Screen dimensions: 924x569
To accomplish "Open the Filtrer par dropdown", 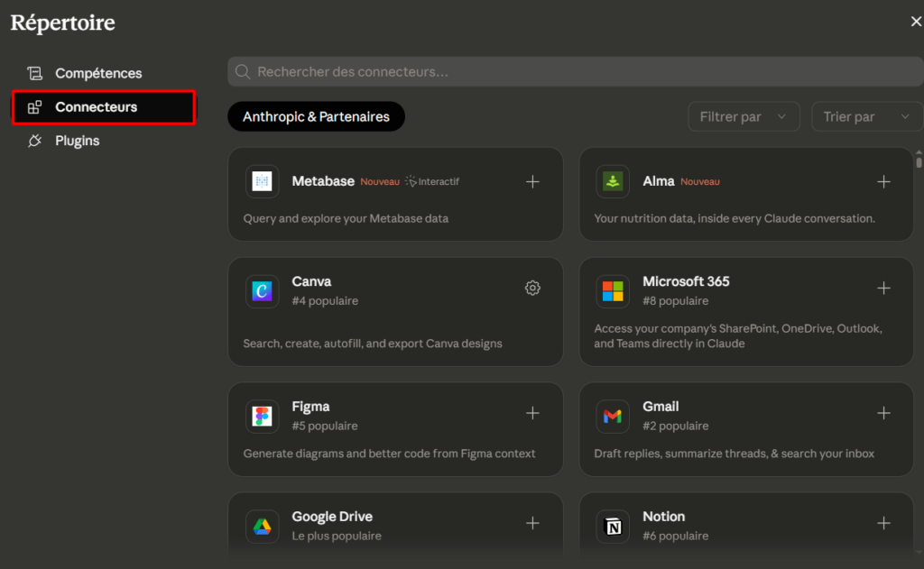I will (x=744, y=116).
